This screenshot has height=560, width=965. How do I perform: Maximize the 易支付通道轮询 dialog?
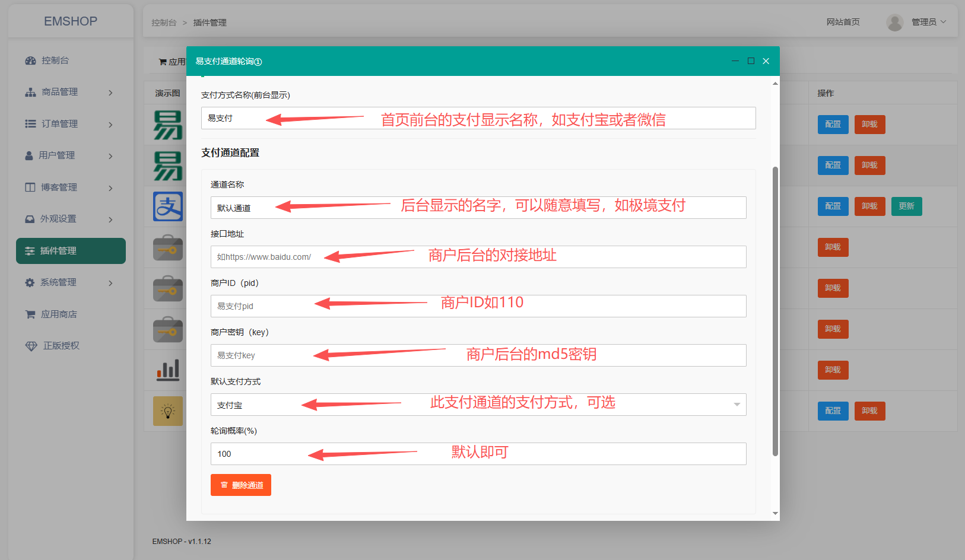(751, 61)
